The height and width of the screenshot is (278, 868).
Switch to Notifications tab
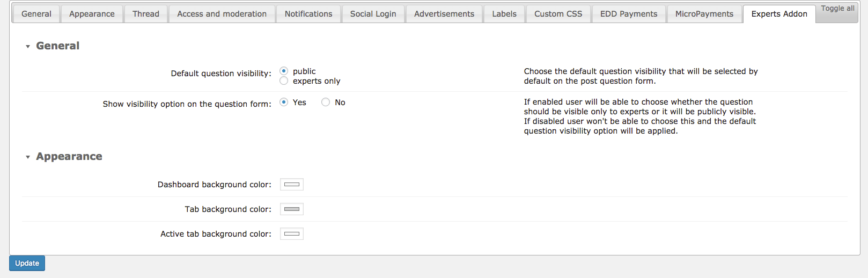(x=308, y=14)
